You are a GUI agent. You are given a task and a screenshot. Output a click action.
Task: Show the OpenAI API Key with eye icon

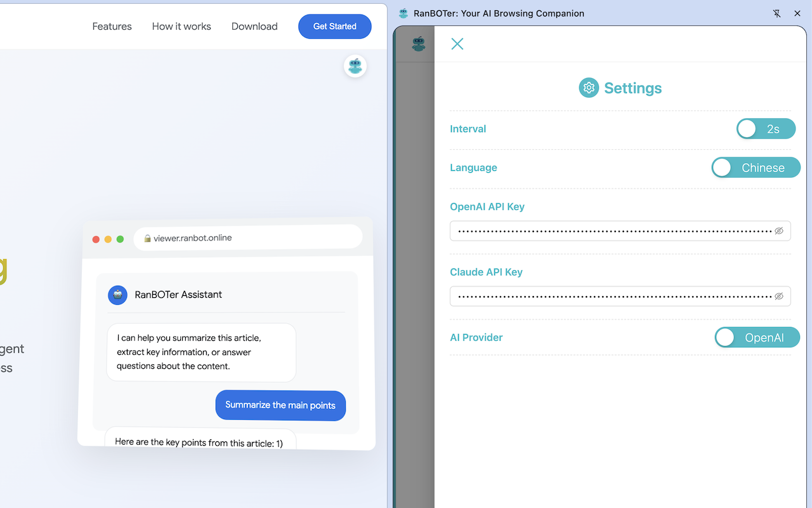[779, 231]
